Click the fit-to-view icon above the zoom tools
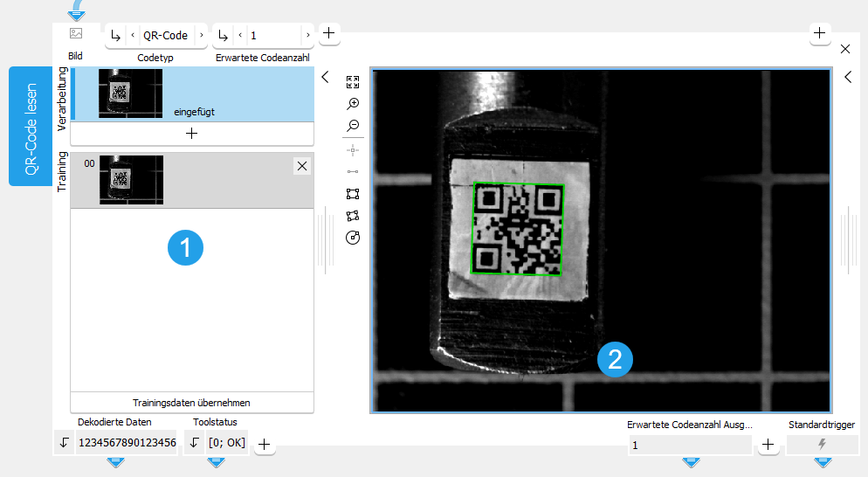 click(353, 82)
